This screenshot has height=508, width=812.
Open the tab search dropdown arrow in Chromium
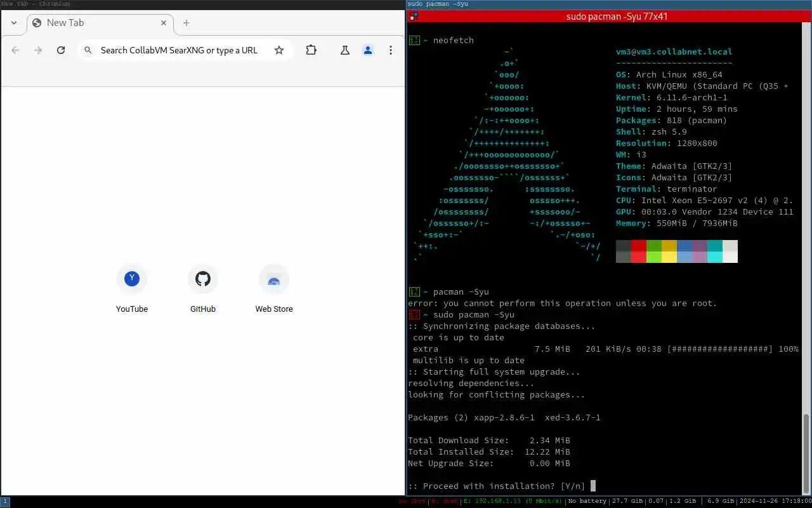tap(14, 23)
